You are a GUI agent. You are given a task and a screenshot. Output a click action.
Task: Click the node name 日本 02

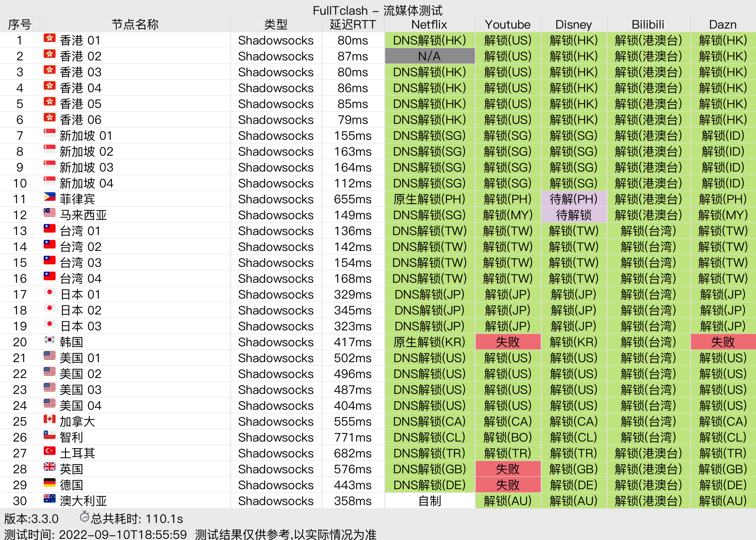81,310
